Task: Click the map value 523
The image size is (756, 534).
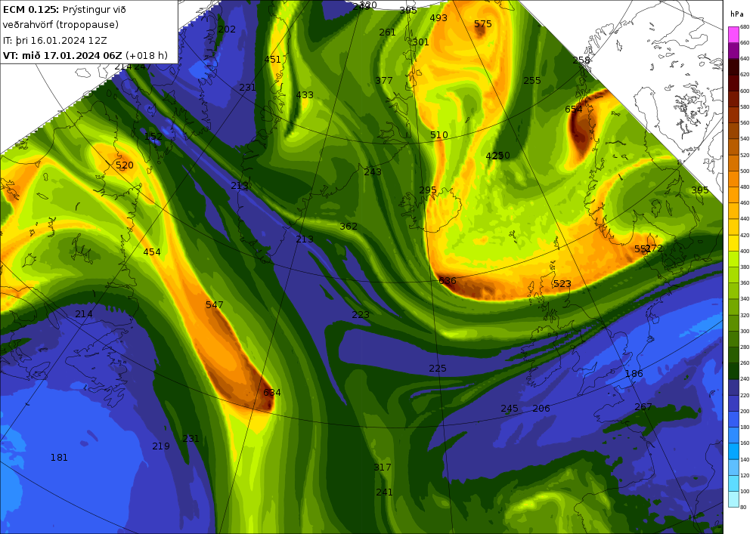Action: 562,284
